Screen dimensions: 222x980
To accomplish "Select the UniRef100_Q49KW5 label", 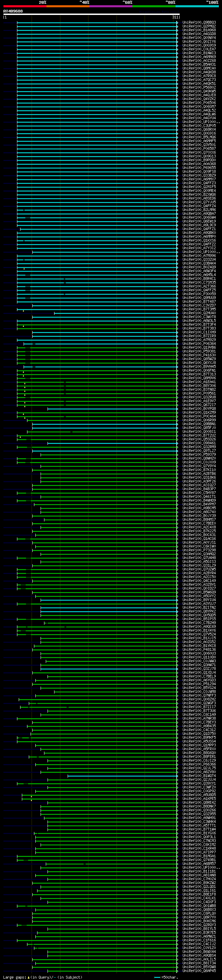I will pyautogui.click(x=199, y=91).
